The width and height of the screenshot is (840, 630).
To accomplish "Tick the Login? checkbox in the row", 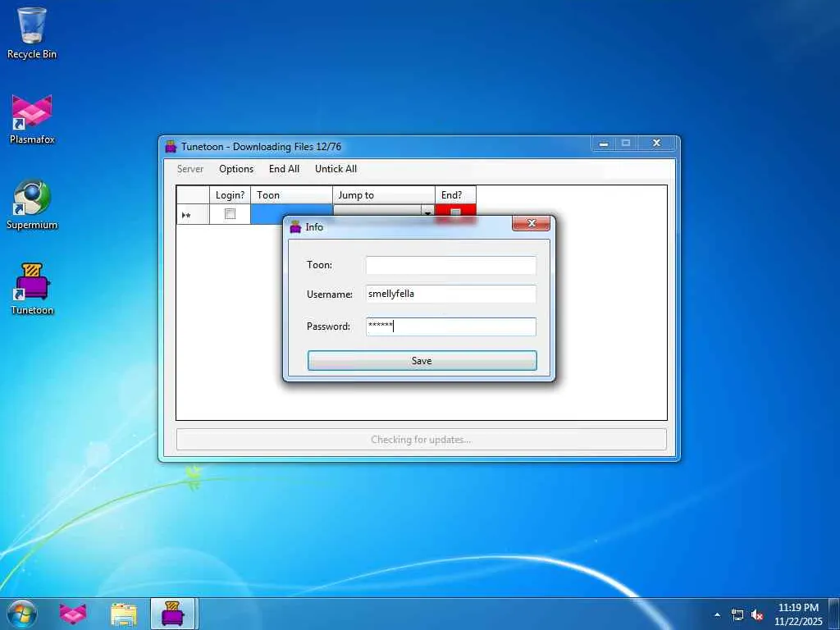I will pyautogui.click(x=230, y=214).
